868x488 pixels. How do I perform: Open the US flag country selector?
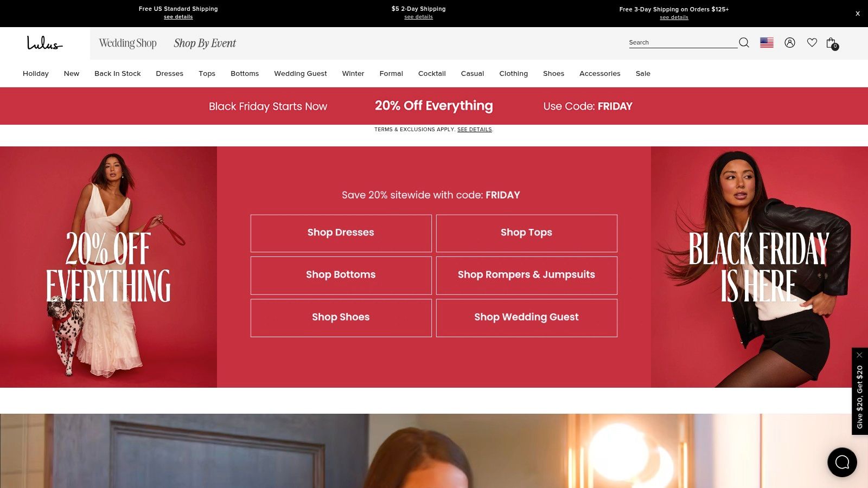tap(767, 42)
